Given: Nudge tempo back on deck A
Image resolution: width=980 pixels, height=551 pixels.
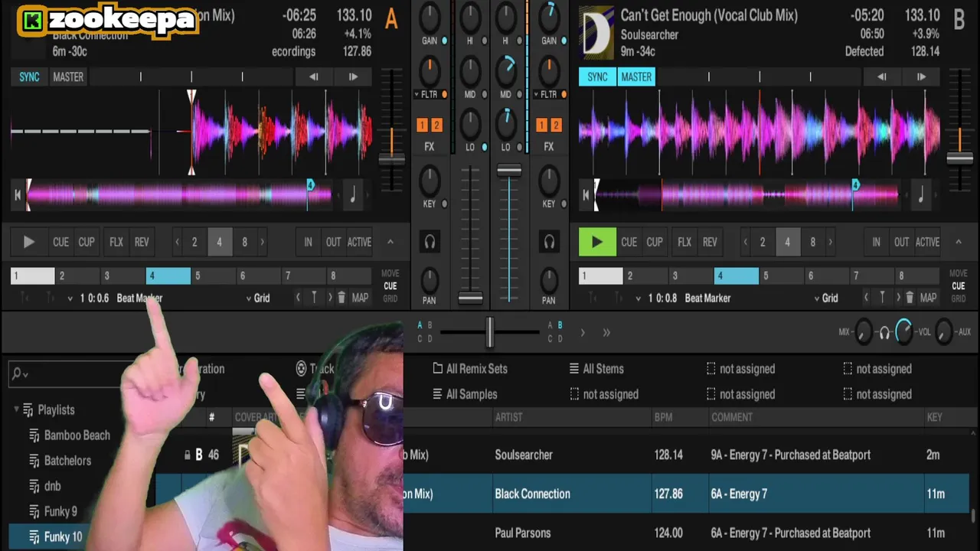Looking at the screenshot, I should pyautogui.click(x=314, y=77).
